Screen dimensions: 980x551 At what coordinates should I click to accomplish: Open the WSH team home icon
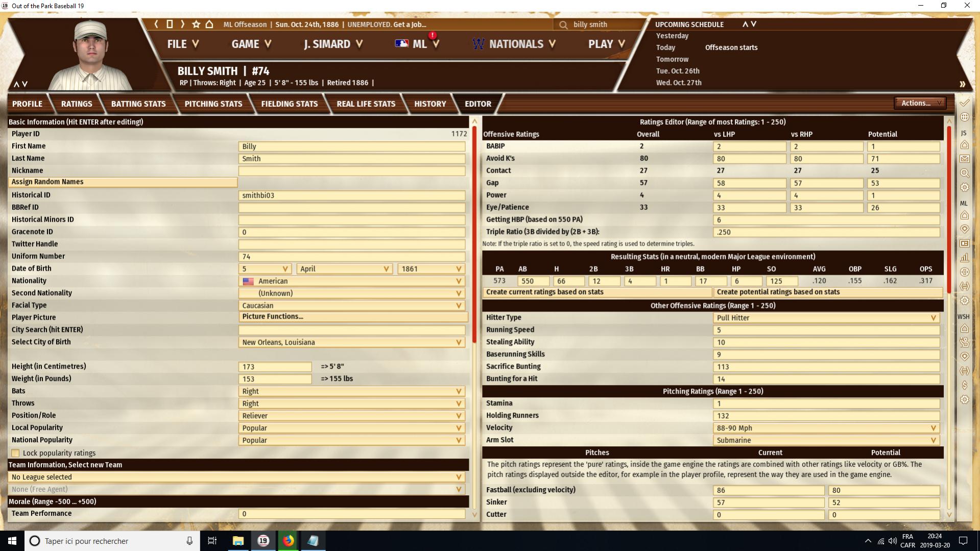tap(964, 328)
